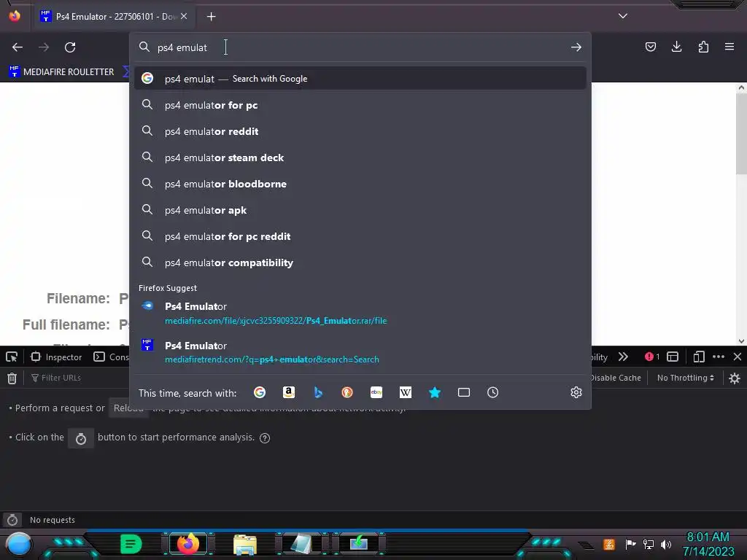Open the Start orb on the taskbar
Image resolution: width=747 pixels, height=560 pixels.
pos(19,545)
